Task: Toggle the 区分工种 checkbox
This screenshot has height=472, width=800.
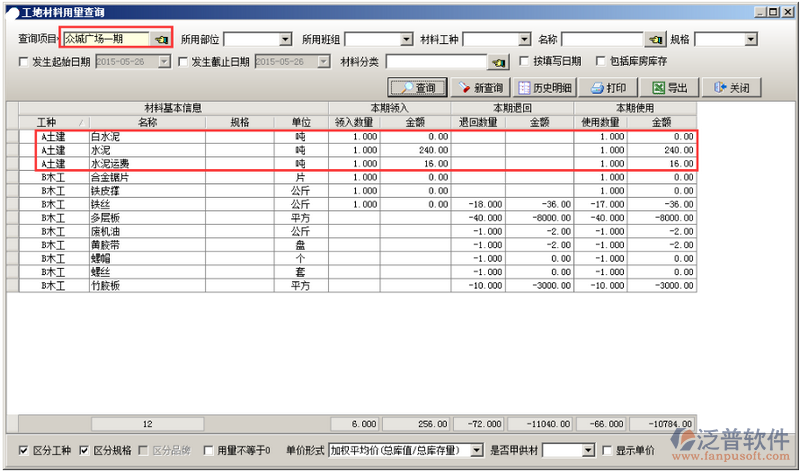Action: pos(24,450)
